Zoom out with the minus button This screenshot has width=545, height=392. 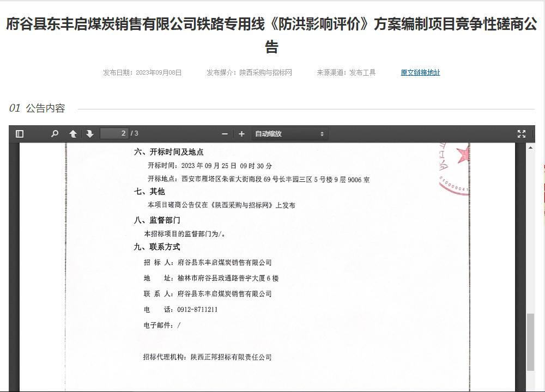point(225,134)
